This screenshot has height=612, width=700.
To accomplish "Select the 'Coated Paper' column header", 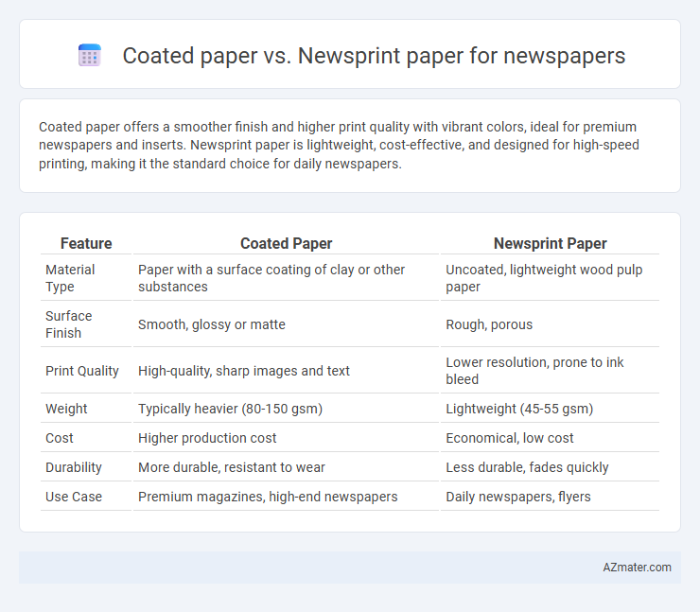I will [287, 243].
